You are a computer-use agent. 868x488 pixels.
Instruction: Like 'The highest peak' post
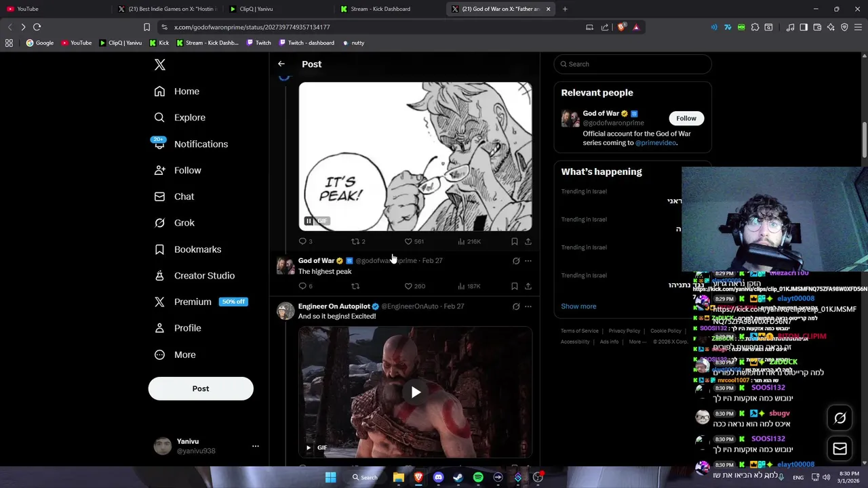[x=414, y=286]
